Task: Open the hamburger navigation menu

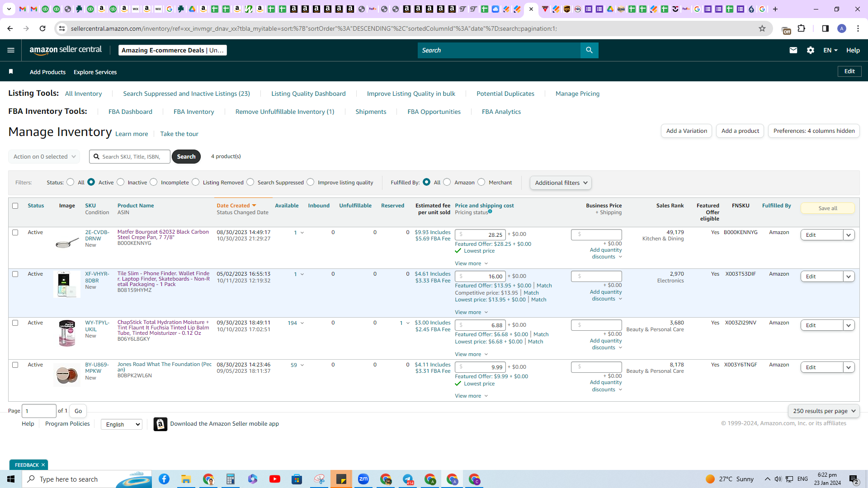Action: pyautogui.click(x=11, y=50)
